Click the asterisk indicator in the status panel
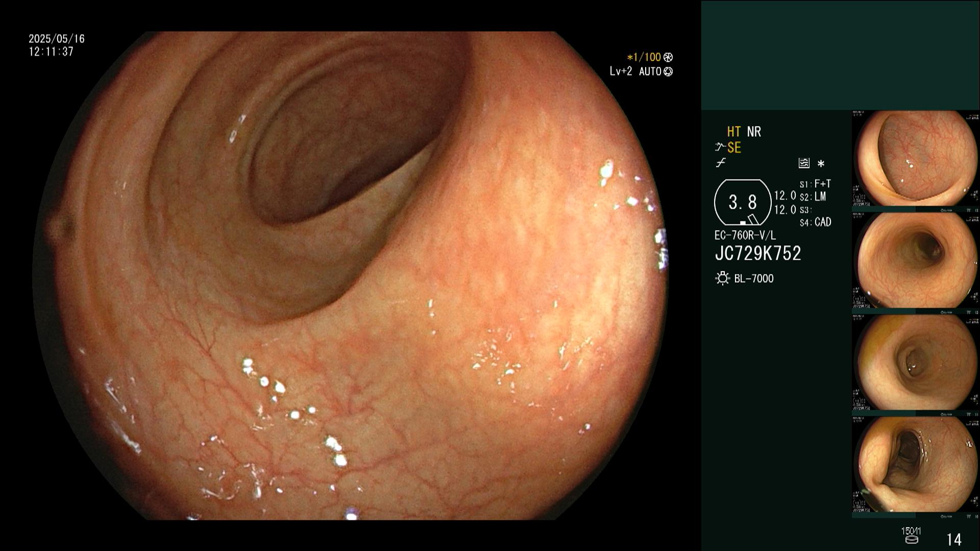The height and width of the screenshot is (551, 980). 821,164
